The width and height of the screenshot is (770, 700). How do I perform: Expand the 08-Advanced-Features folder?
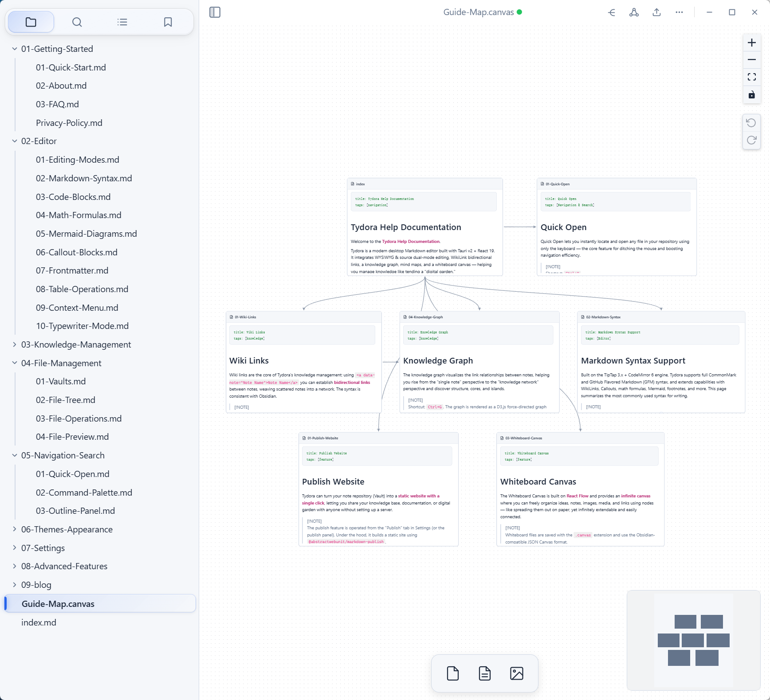(x=15, y=566)
